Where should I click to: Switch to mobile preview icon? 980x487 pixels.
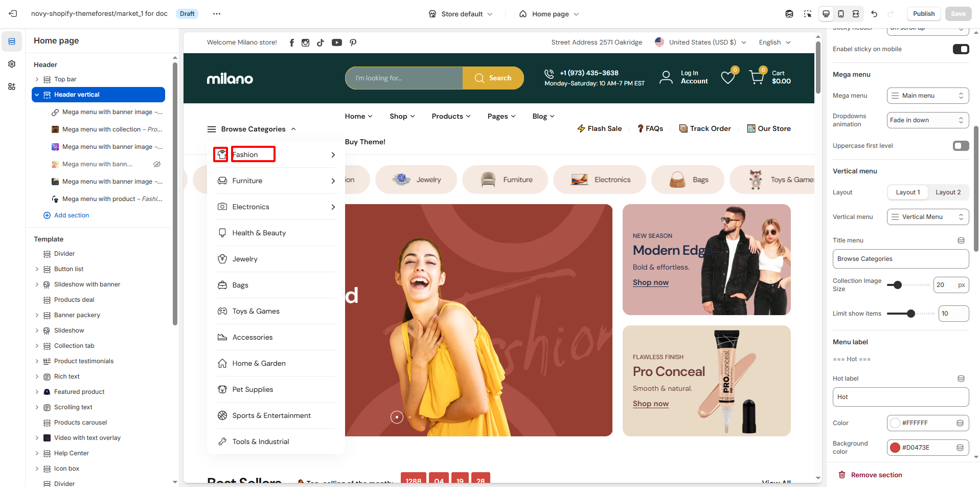840,14
